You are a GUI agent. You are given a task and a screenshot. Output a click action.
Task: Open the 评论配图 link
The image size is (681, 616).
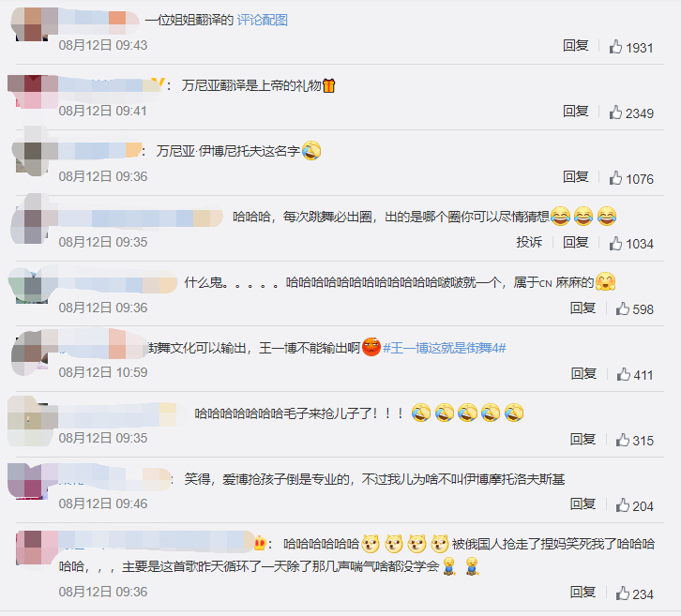pos(263,20)
